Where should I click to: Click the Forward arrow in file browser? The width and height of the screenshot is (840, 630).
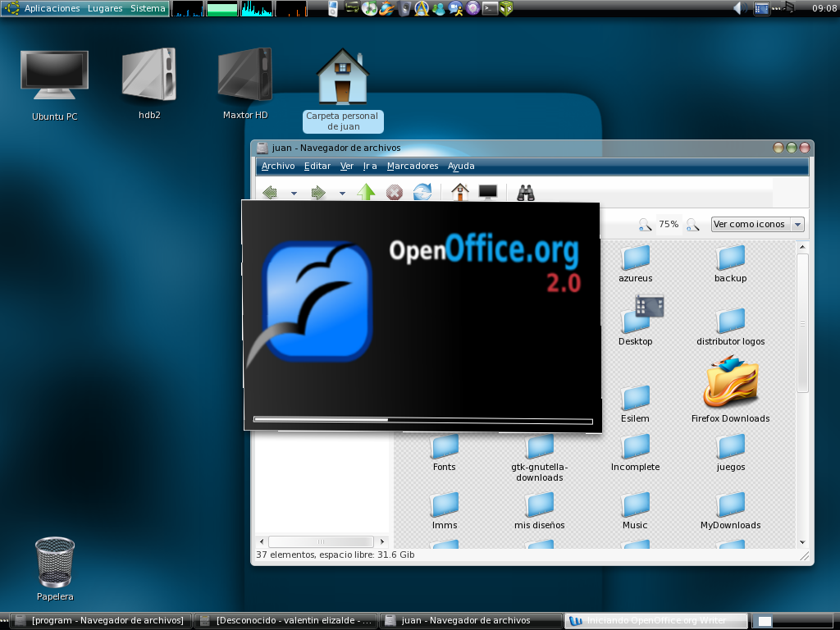pyautogui.click(x=318, y=192)
